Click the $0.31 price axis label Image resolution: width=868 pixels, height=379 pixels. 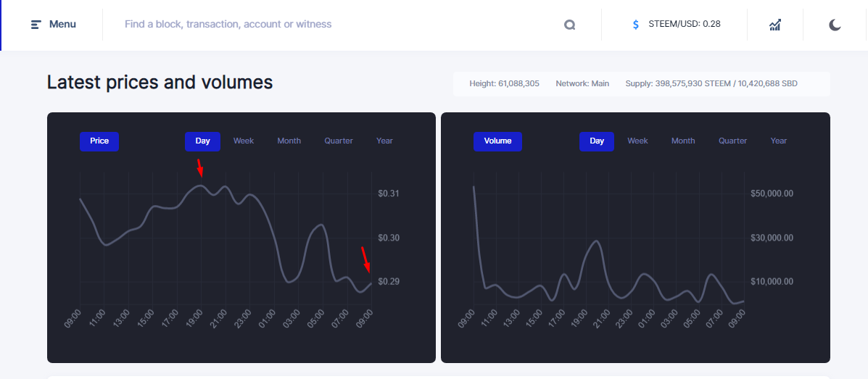point(389,193)
